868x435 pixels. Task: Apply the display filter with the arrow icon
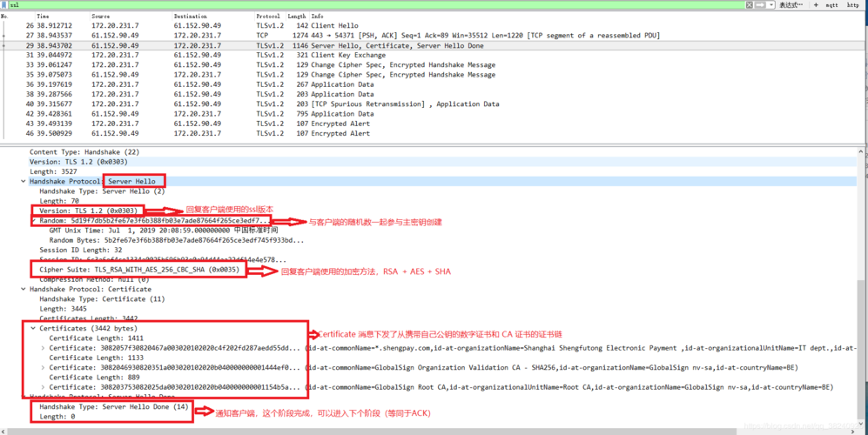(760, 4)
